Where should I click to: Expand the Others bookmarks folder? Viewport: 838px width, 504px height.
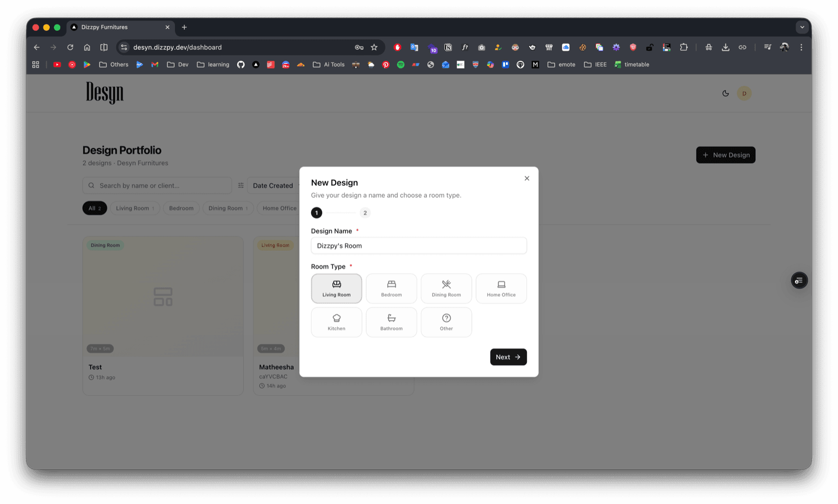114,64
